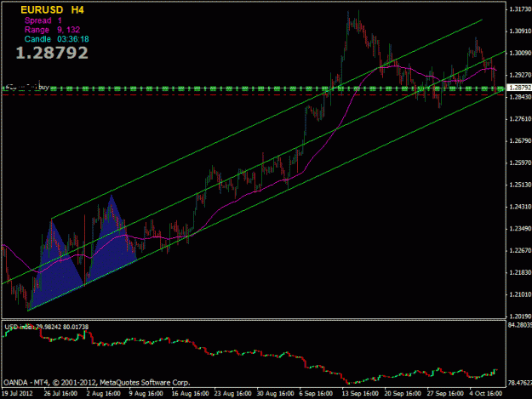Click the 1.24310 price axis label
This screenshot has width=532, height=399.
click(x=520, y=207)
